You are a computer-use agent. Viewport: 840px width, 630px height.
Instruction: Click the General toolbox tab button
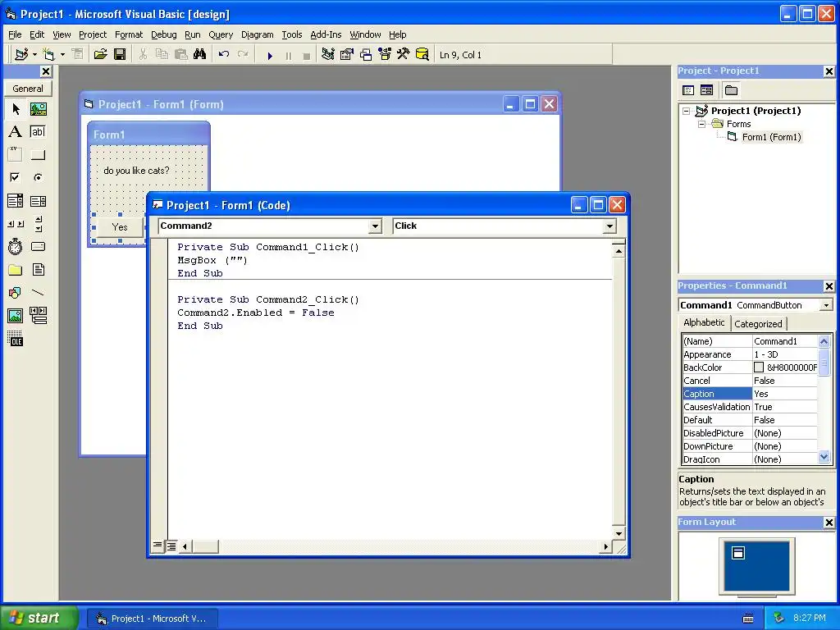28,89
